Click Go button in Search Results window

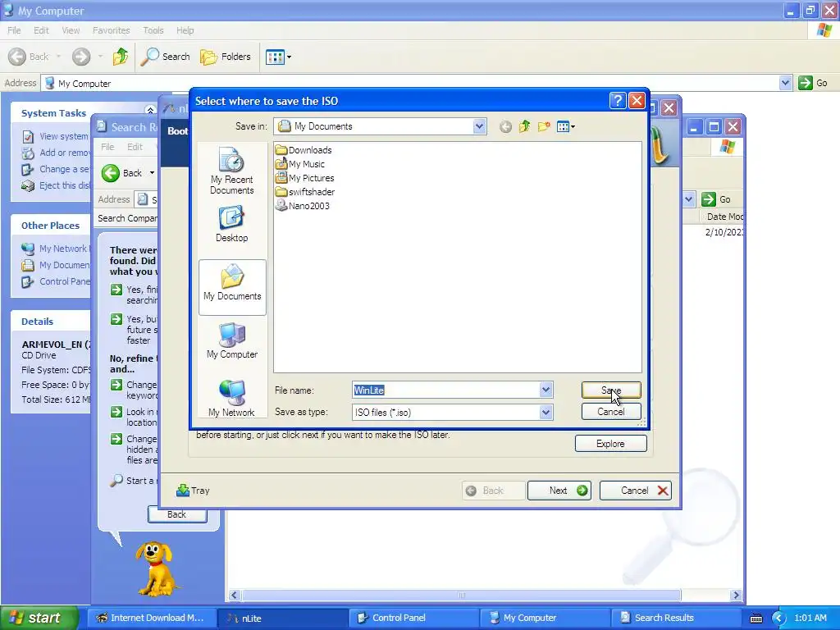(x=717, y=199)
